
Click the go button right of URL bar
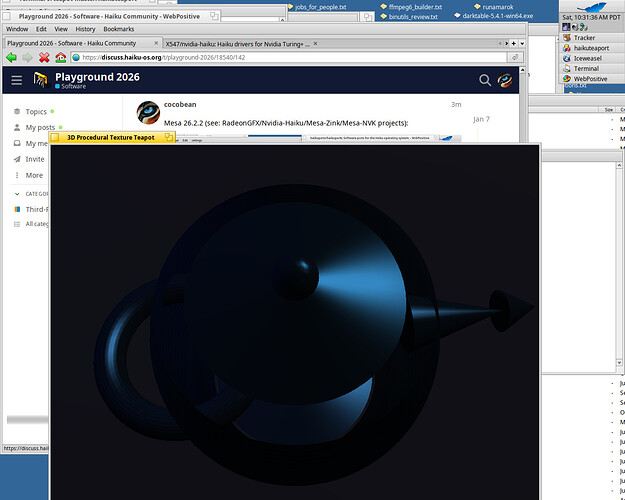(515, 57)
